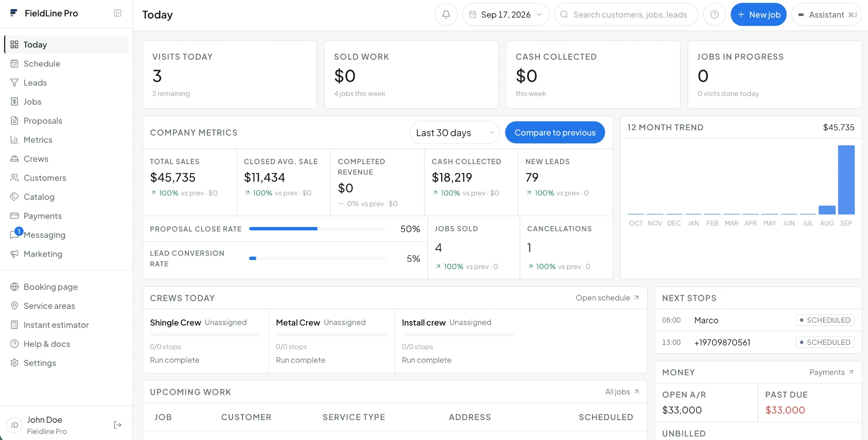The image size is (868, 440).
Task: Click the Visits Today card
Action: (230, 75)
